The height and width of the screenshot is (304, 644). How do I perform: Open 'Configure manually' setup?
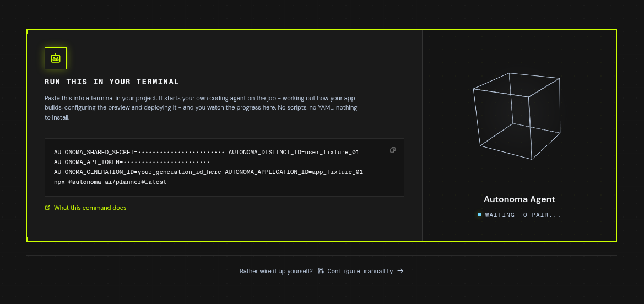click(360, 271)
